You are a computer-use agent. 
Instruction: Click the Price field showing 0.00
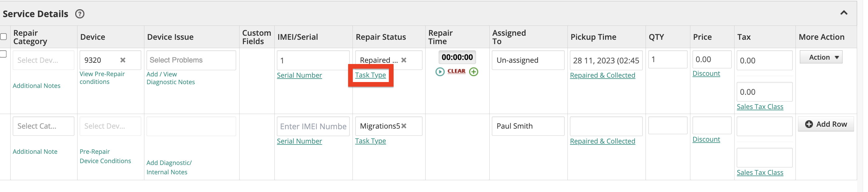(x=712, y=60)
